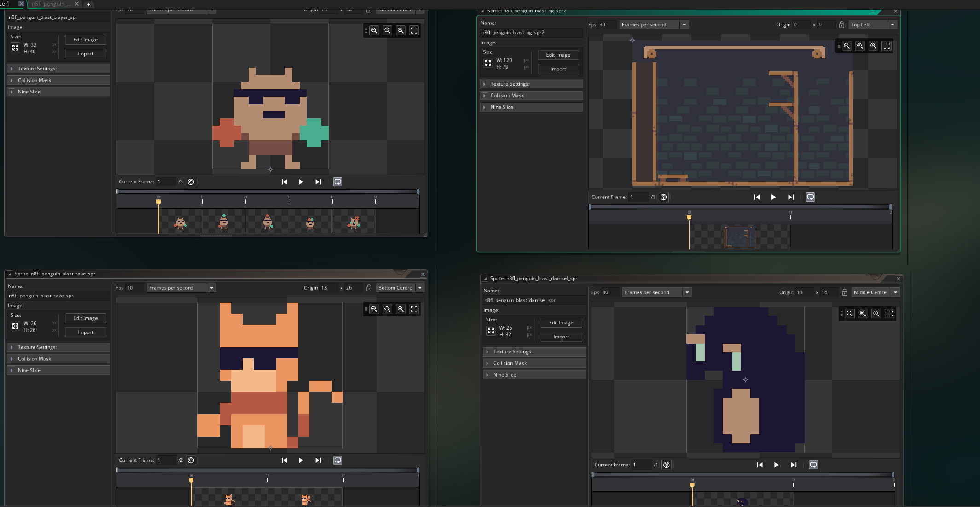Open broadcast messages icon in damsel sprite window

pos(667,465)
